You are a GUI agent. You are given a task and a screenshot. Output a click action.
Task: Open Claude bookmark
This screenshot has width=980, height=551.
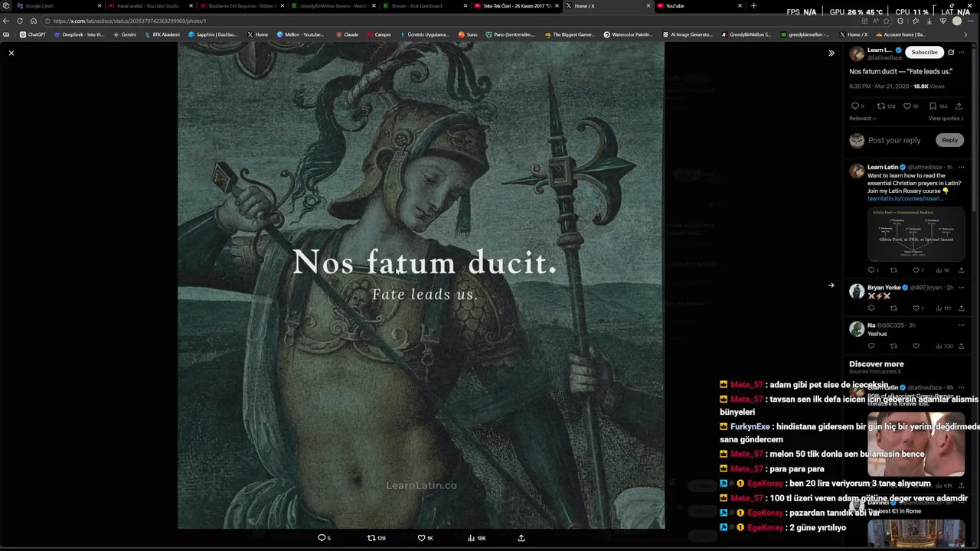[x=347, y=34]
